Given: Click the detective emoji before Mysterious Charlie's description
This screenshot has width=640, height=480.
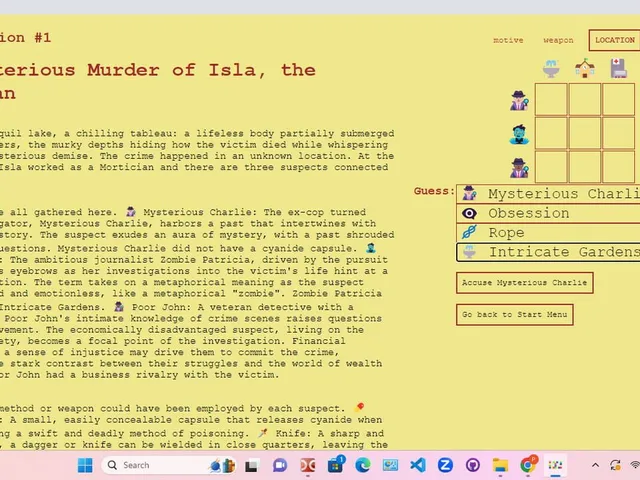Looking at the screenshot, I should pyautogui.click(x=131, y=212).
